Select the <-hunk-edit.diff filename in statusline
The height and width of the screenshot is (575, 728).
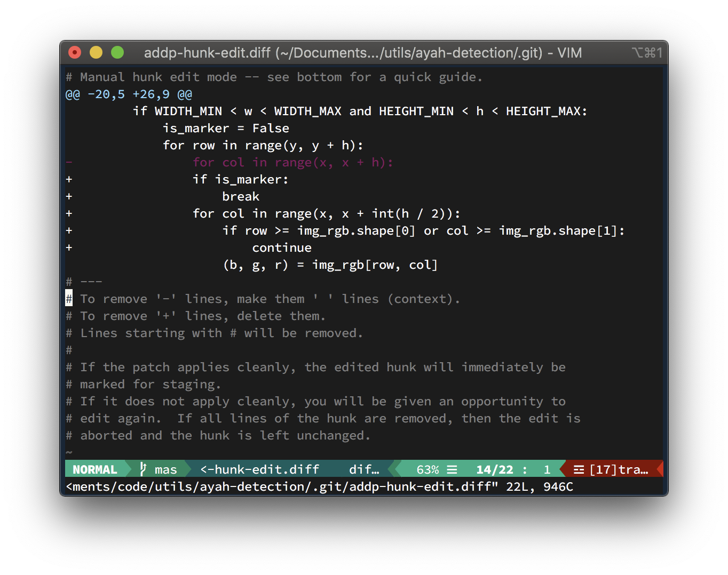(x=259, y=469)
